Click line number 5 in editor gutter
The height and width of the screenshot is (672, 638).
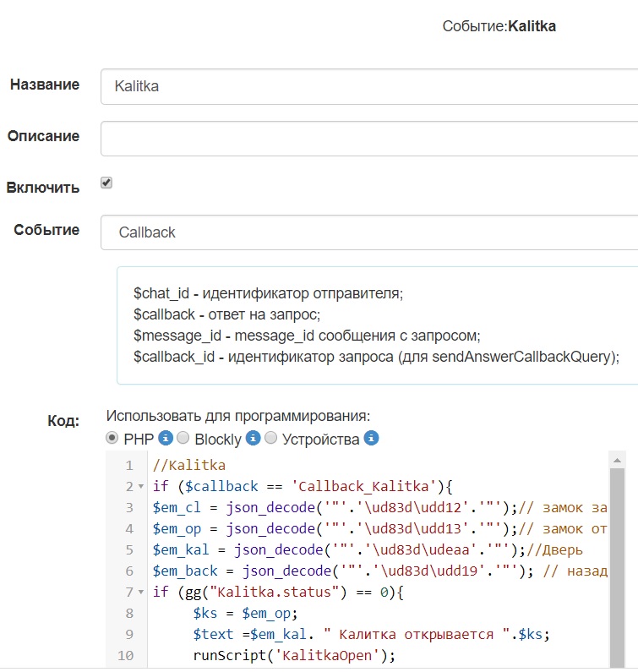128,550
